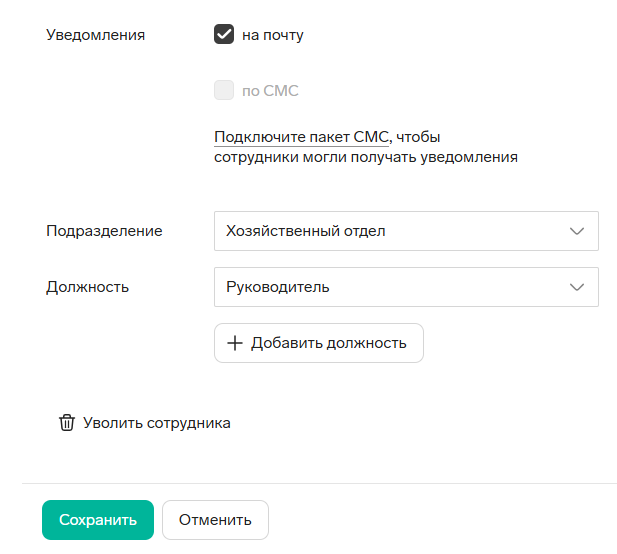This screenshot has width=617, height=554.
Task: Click the checkmark icon for на почту
Action: click(x=224, y=34)
